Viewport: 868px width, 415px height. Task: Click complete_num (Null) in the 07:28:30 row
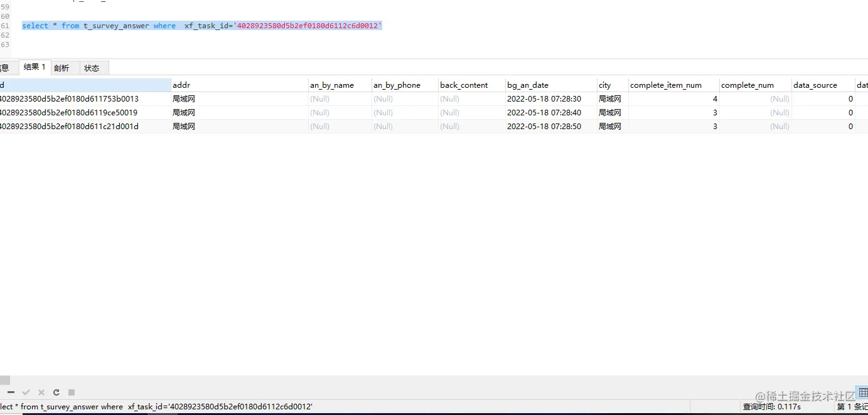756,98
